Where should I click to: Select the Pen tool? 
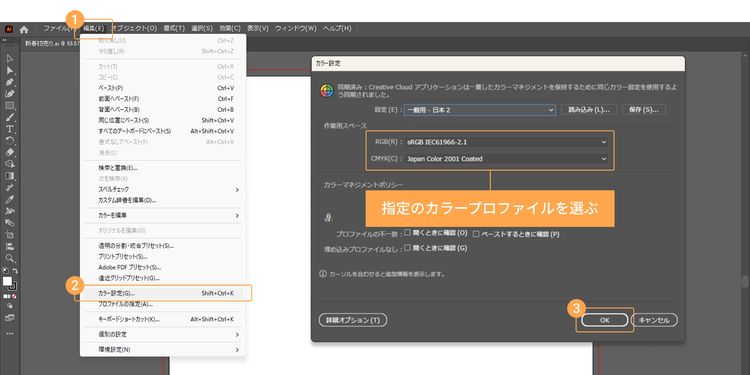(x=10, y=82)
